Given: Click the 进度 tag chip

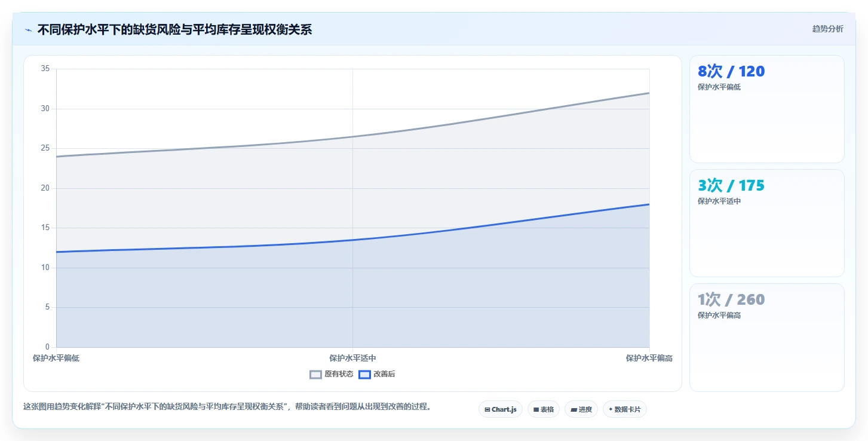Looking at the screenshot, I should 581,409.
